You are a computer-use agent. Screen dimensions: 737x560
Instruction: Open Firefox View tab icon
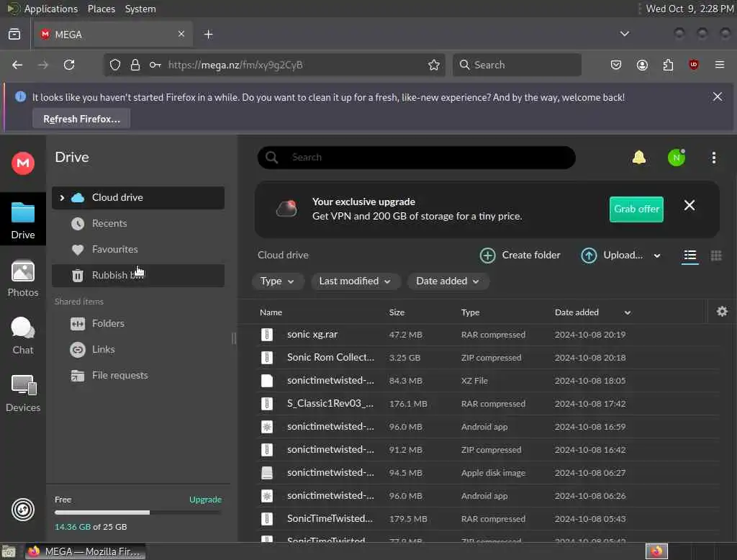click(14, 35)
